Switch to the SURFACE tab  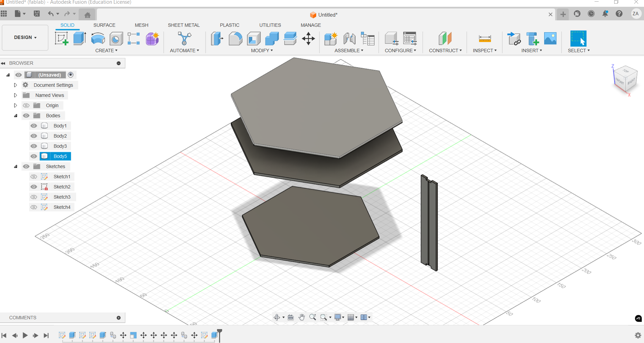[x=104, y=25]
